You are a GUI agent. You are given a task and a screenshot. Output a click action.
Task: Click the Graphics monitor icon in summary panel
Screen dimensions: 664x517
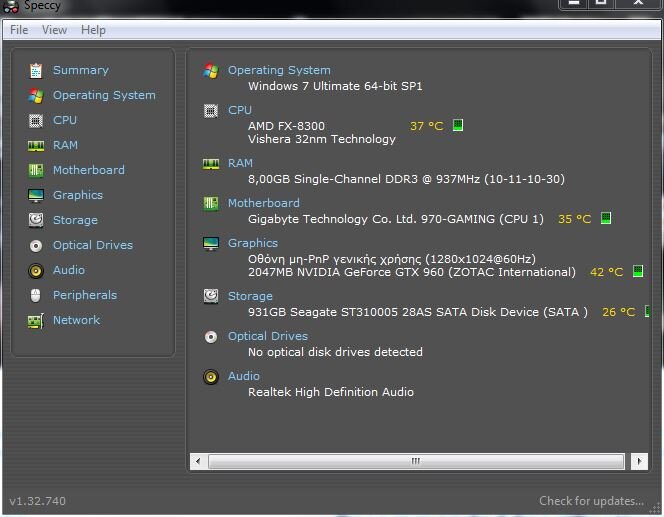click(211, 243)
